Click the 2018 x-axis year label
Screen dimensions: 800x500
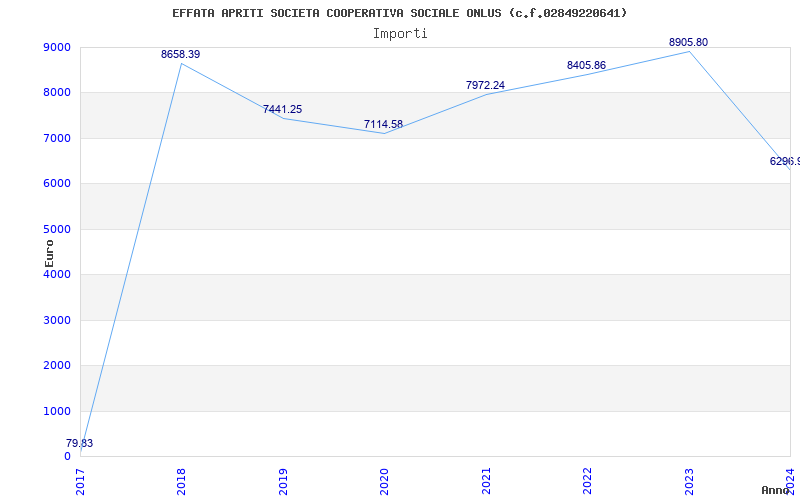182,481
